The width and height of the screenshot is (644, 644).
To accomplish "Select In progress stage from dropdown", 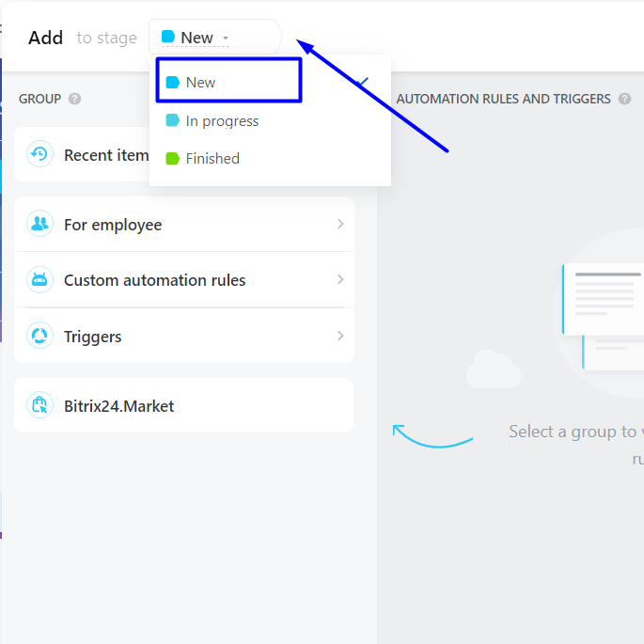I will 222,121.
